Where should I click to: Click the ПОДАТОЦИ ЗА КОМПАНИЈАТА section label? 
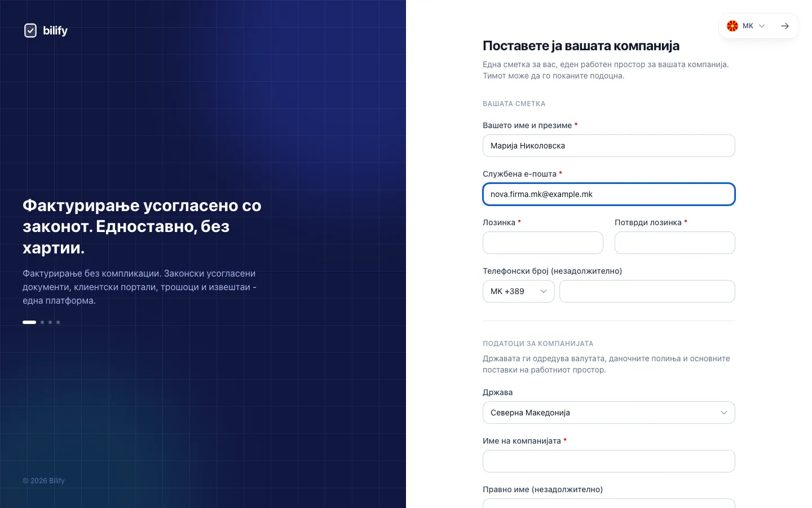tap(538, 344)
